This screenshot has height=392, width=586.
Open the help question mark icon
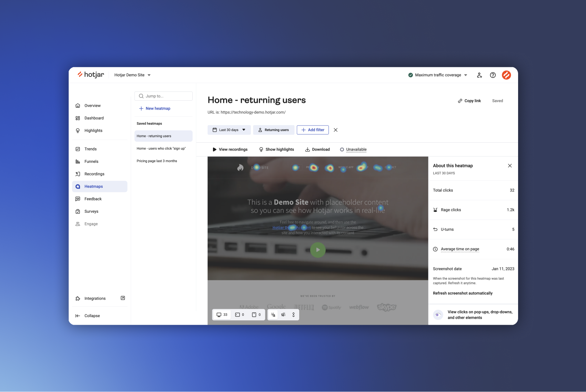point(493,75)
